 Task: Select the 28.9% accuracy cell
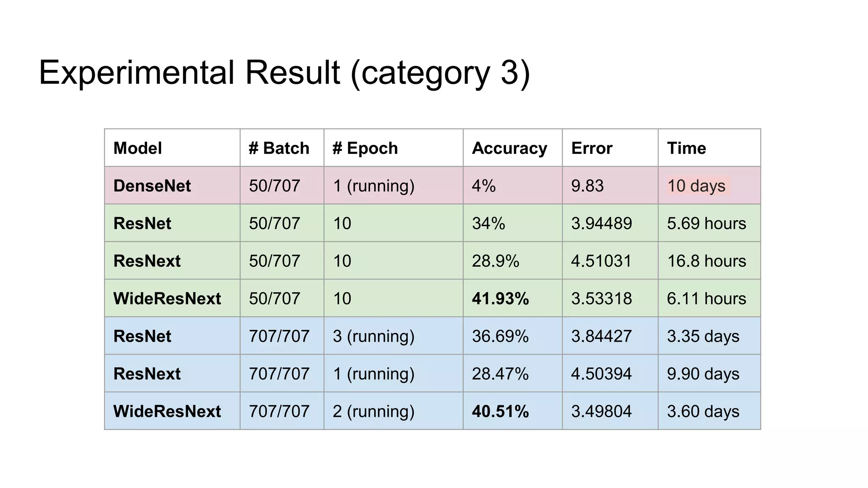pos(495,261)
